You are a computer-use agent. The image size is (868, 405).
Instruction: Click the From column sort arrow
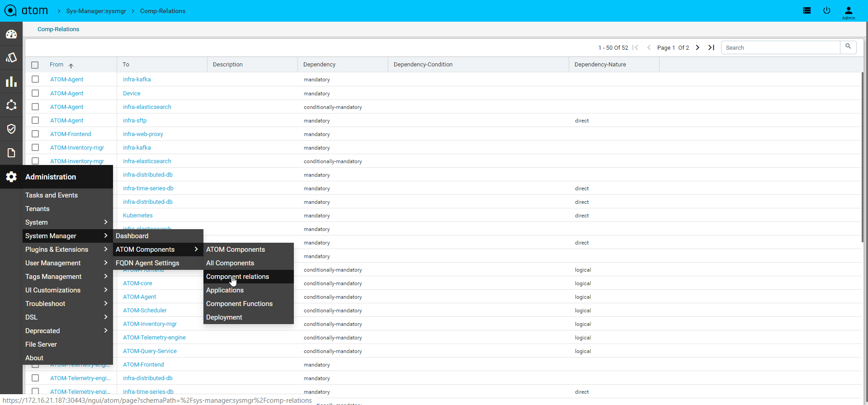coord(71,66)
